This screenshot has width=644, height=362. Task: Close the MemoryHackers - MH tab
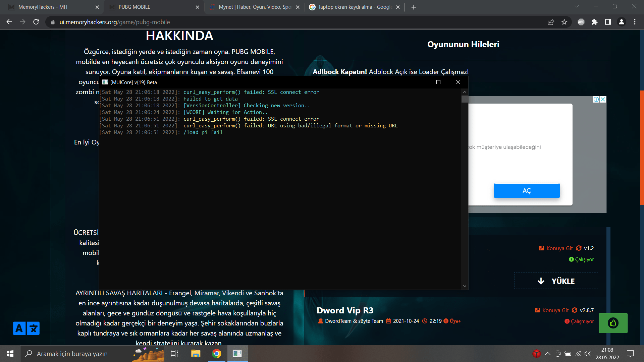coord(97,7)
